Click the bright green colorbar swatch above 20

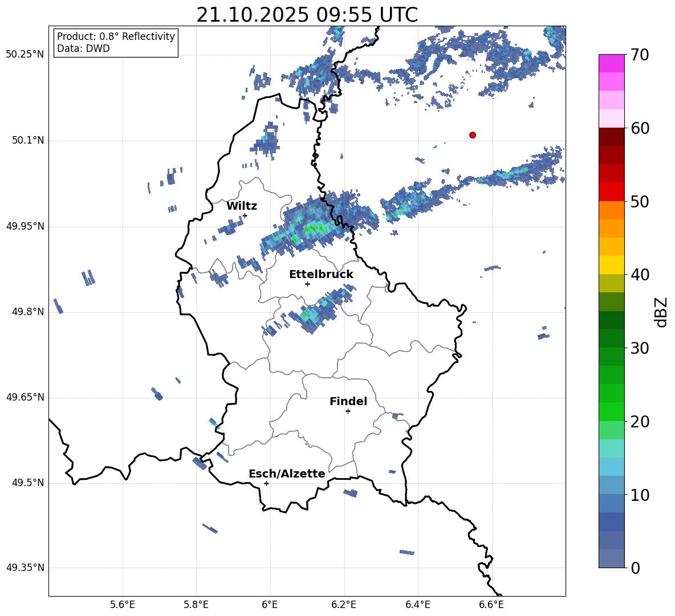tap(611, 412)
